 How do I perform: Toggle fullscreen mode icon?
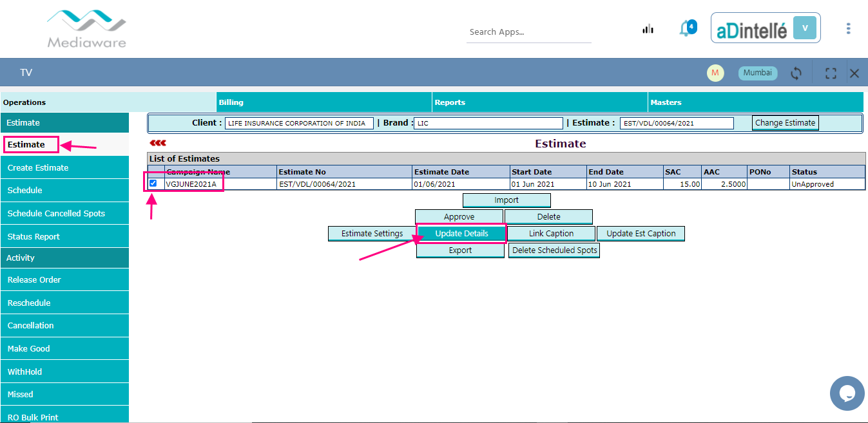coord(831,73)
